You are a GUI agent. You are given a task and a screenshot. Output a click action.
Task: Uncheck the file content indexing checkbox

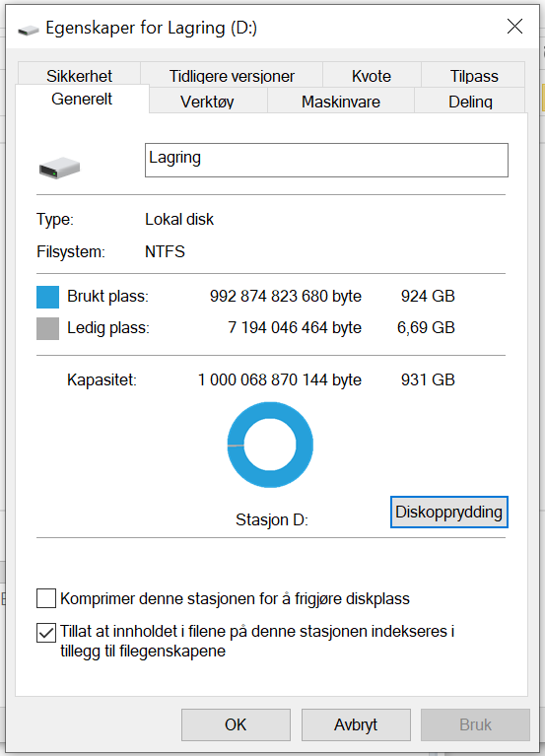(46, 633)
